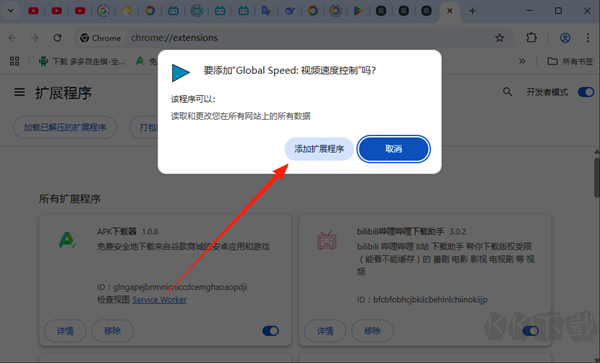
Task: Click 详情 on the bilibili下载助手 card
Action: [325, 330]
